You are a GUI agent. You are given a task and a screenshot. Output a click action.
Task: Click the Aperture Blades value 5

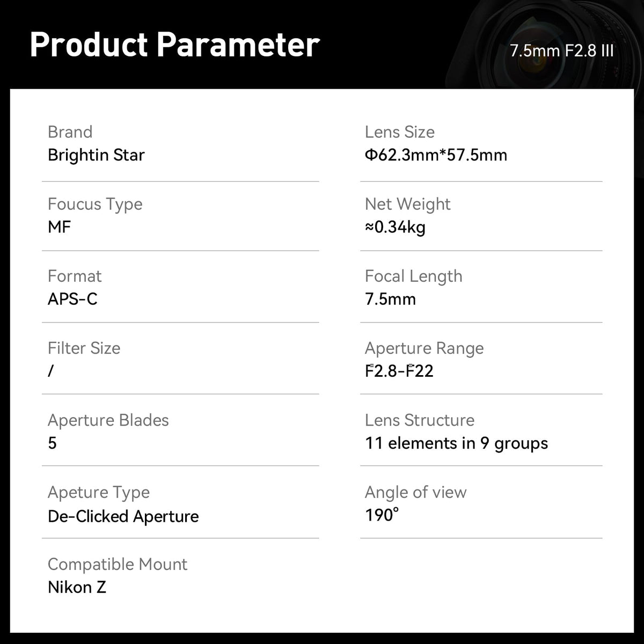[52, 443]
